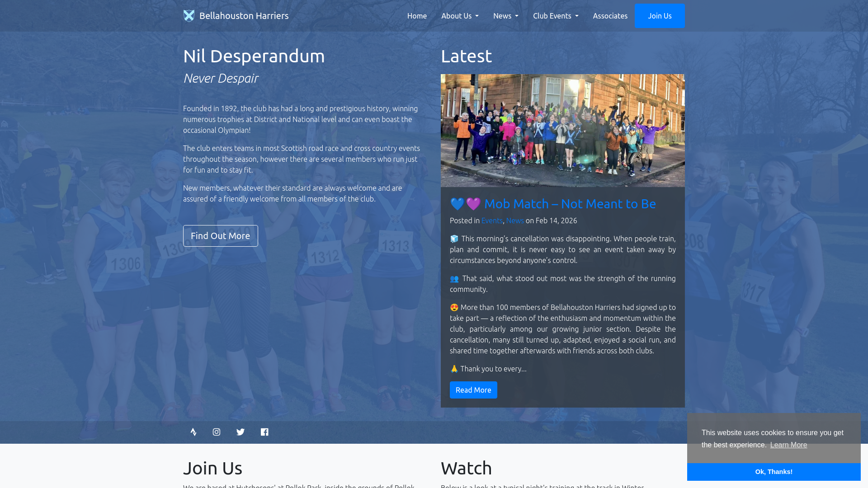
Task: Open the Twitter bird icon link
Action: pyautogui.click(x=241, y=432)
